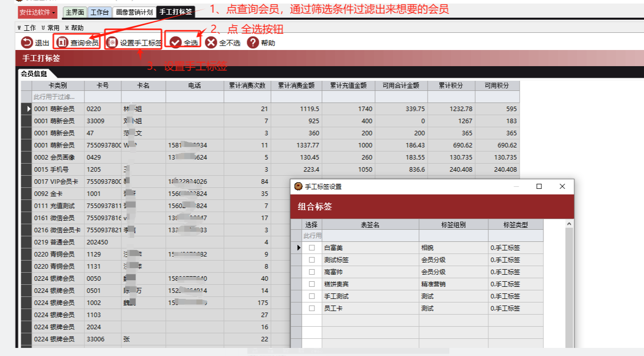Screen dimensions: 644x356
Task: Click 相貌 tag group cell
Action: [x=453, y=247]
